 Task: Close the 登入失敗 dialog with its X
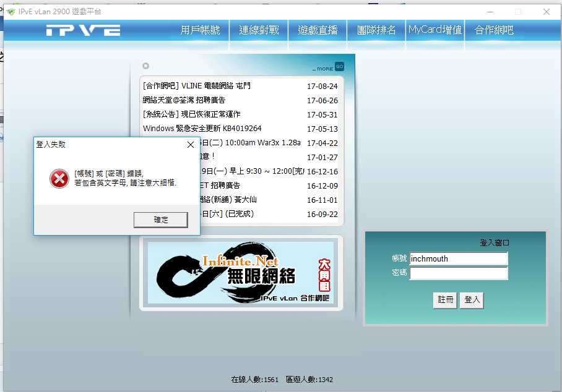coord(191,145)
